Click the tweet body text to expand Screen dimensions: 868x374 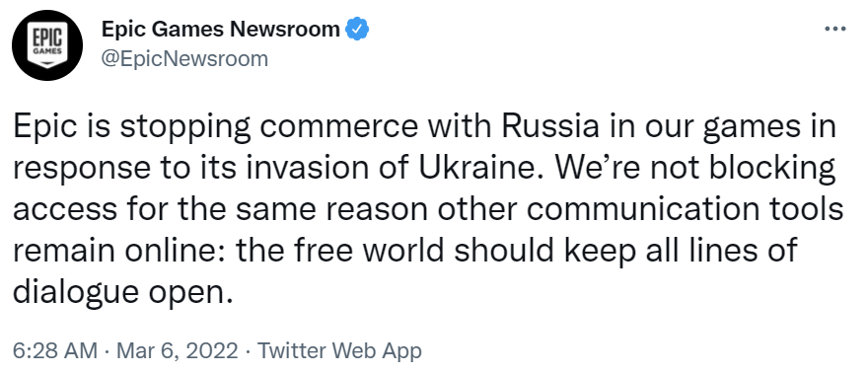coord(427,209)
